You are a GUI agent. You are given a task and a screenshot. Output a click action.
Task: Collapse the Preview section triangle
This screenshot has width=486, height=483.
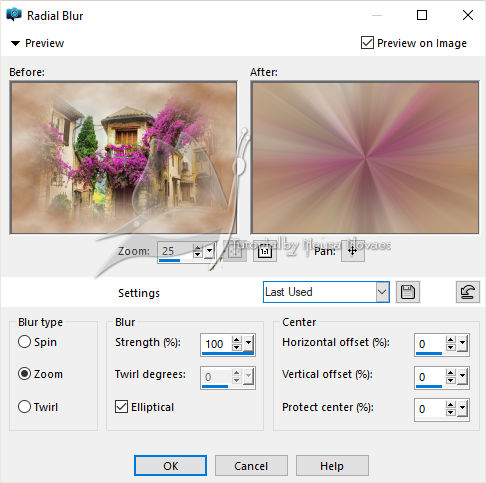pyautogui.click(x=15, y=43)
